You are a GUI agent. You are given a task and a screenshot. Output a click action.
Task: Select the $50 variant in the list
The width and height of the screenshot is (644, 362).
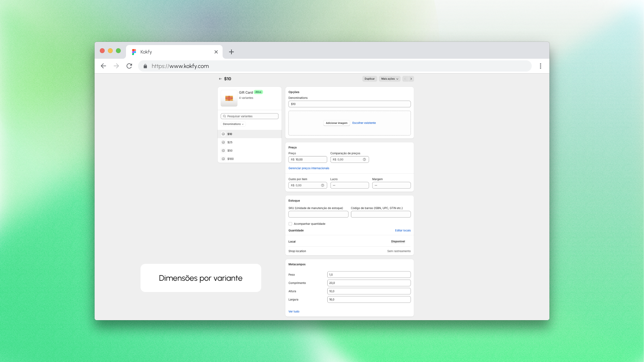[229, 150]
